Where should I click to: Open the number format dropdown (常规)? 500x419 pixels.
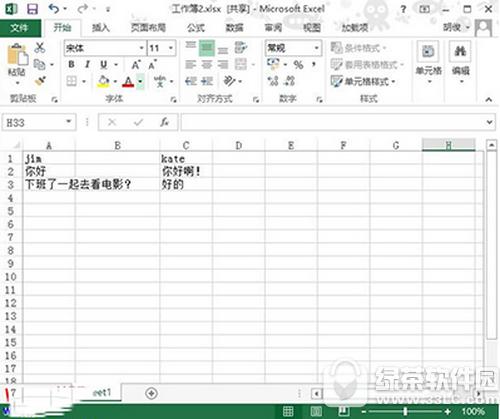[316, 48]
